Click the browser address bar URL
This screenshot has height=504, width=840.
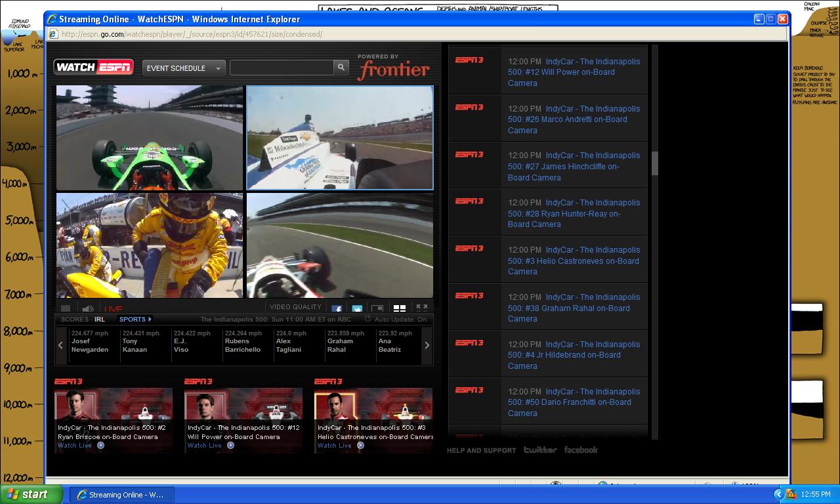coord(192,34)
